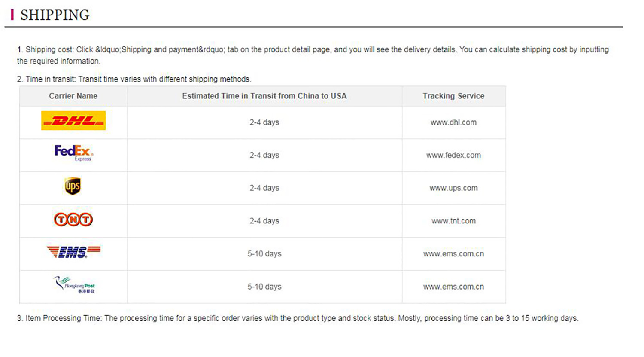Click the Carrier Name column header

[x=73, y=96]
